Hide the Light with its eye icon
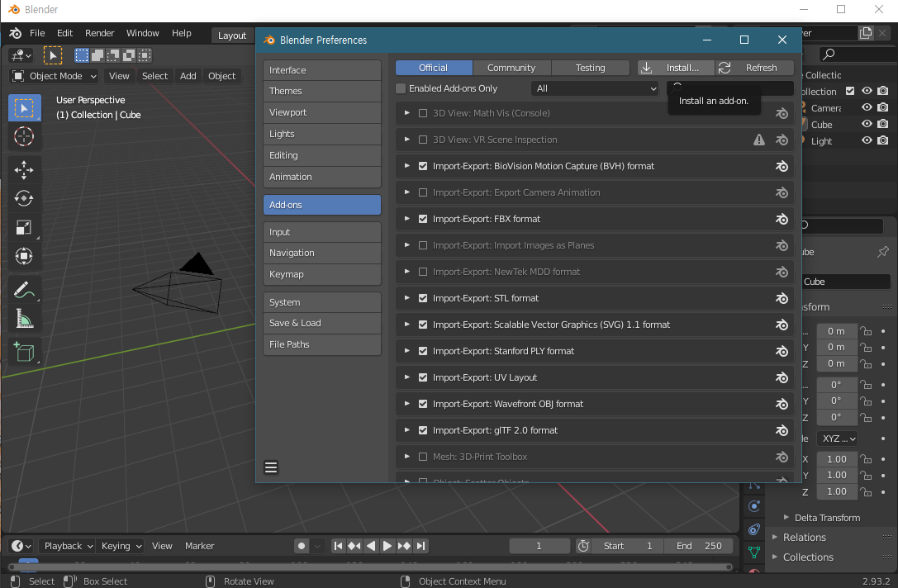This screenshot has width=898, height=588. pos(867,141)
